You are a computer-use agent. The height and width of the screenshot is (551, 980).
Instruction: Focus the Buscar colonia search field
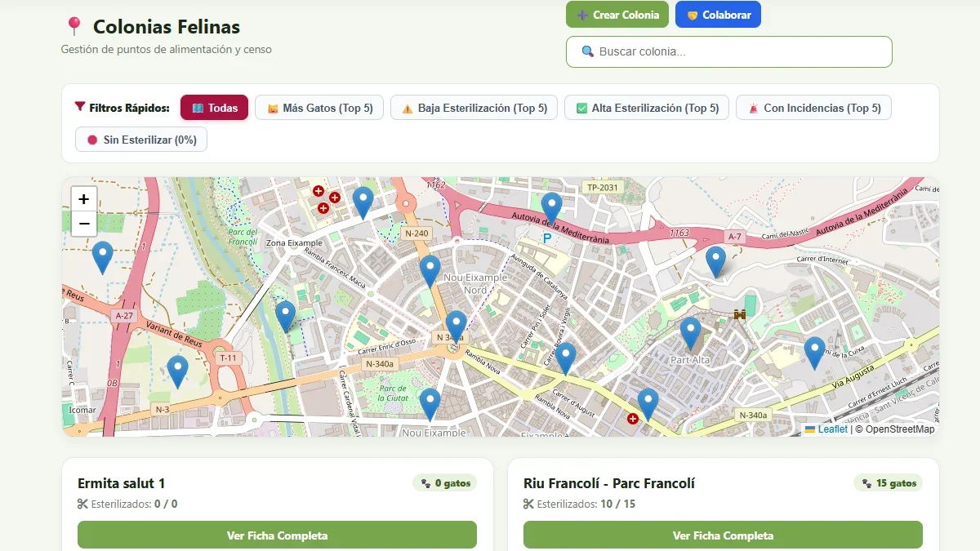tap(728, 51)
